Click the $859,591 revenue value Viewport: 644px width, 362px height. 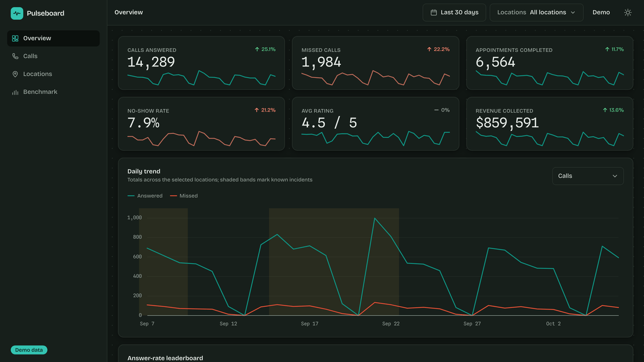507,123
